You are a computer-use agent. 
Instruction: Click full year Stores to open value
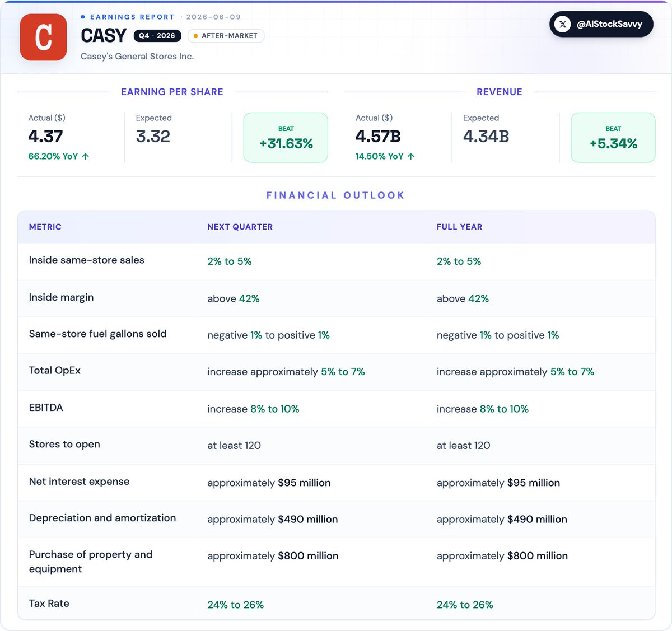click(464, 445)
